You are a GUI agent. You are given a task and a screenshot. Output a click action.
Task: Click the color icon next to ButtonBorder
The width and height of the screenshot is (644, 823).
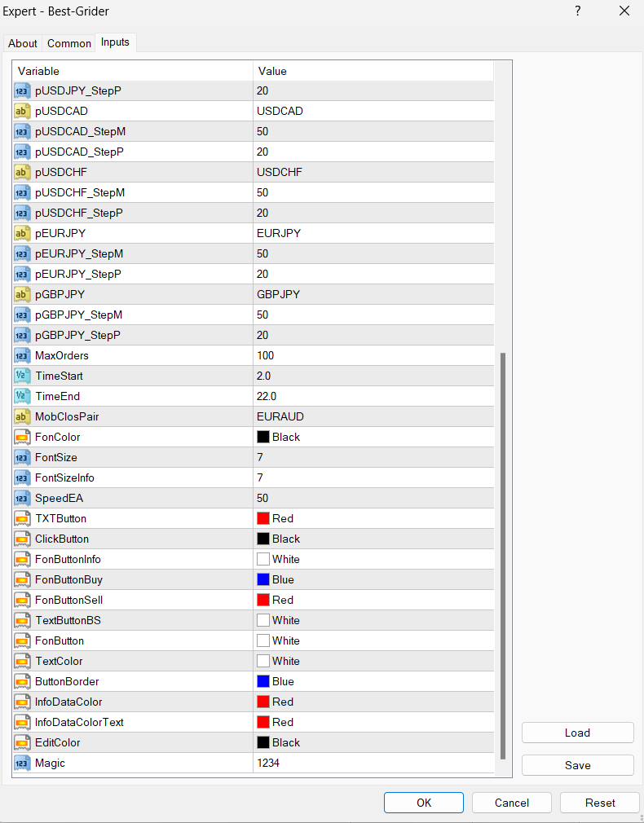[x=23, y=681]
